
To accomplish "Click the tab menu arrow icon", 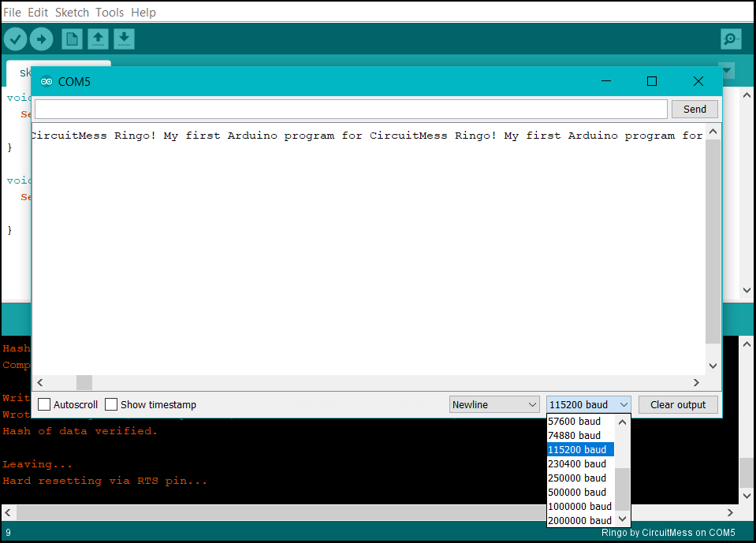I will [x=726, y=71].
